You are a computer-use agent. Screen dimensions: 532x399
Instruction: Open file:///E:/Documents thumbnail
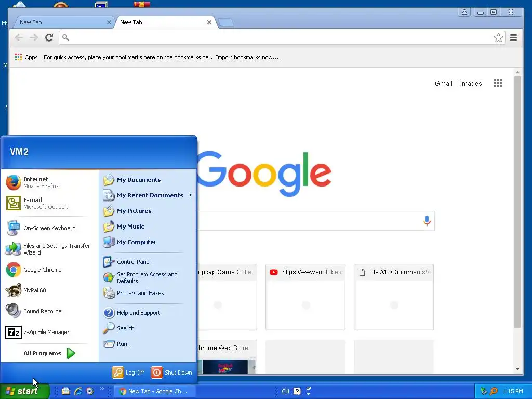tap(394, 297)
